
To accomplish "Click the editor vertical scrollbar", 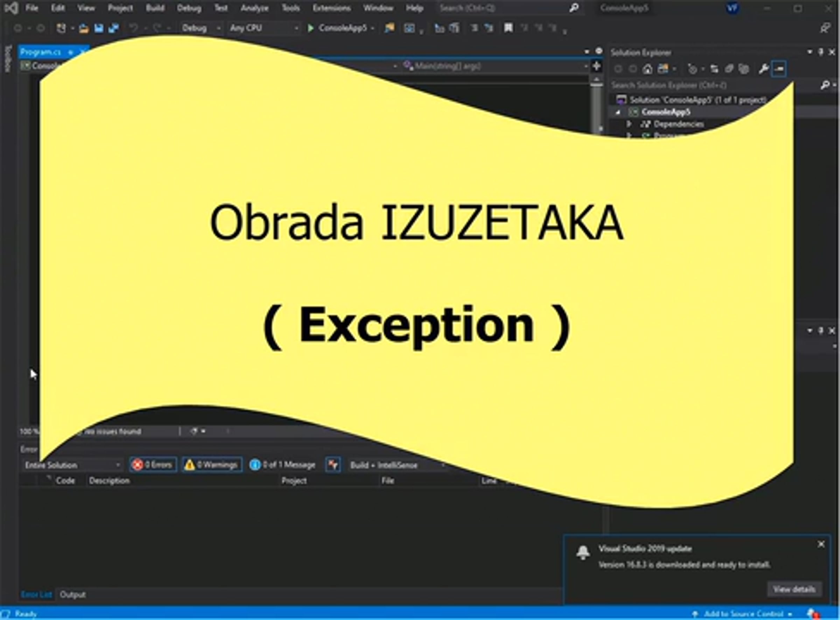I will (x=596, y=105).
